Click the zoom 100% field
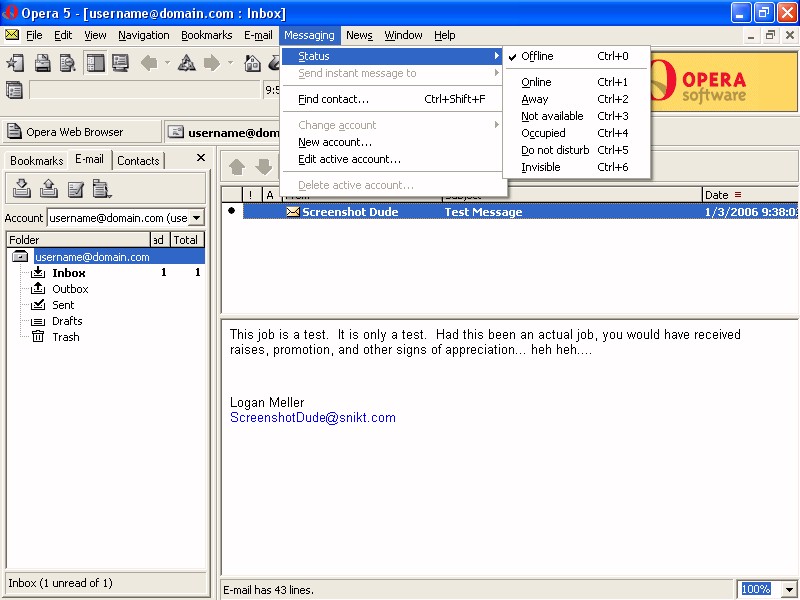800x600 pixels. tap(758, 590)
